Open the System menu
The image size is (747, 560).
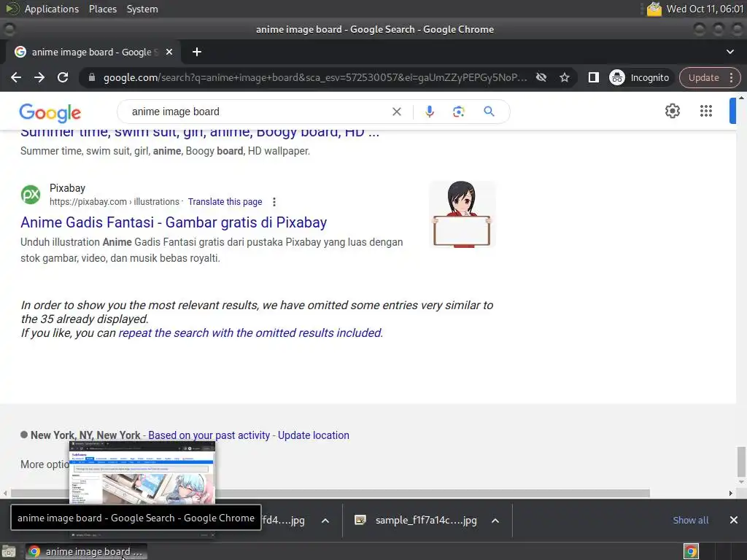click(142, 9)
